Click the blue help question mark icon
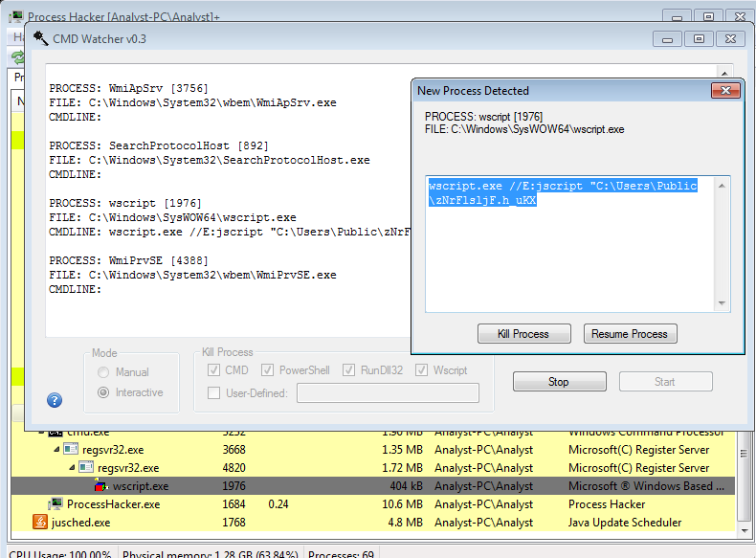This screenshot has height=558, width=756. pos(55,400)
